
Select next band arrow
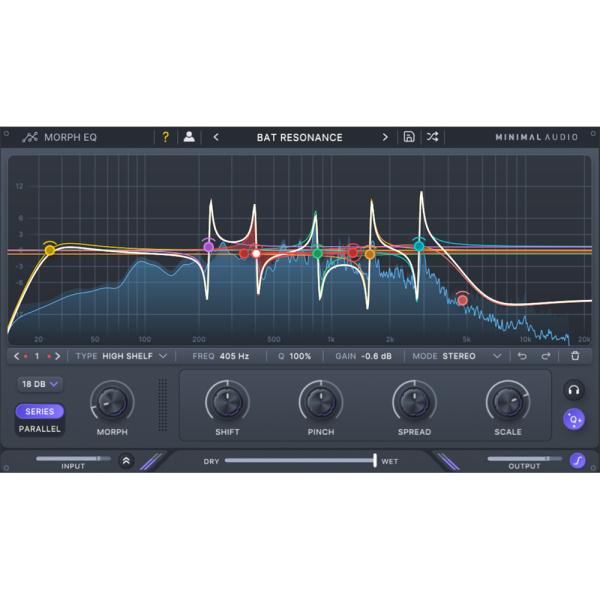[58, 356]
